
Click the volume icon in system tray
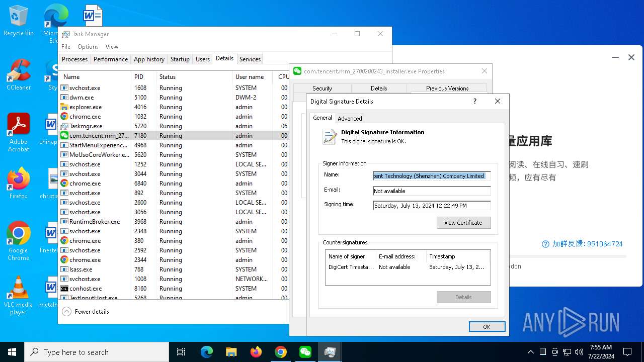pyautogui.click(x=579, y=352)
